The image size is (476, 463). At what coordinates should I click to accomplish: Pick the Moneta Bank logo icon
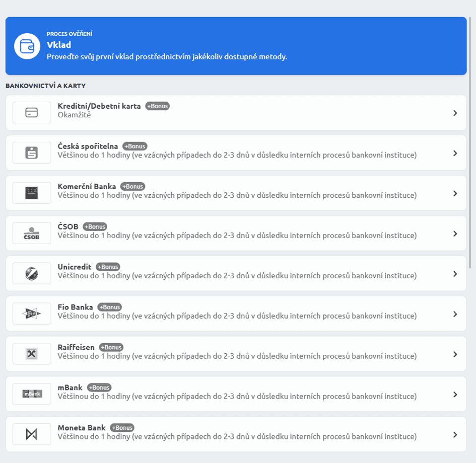32,434
